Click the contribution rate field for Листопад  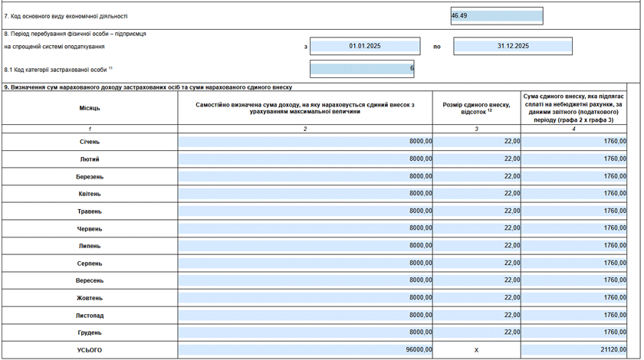pos(477,315)
